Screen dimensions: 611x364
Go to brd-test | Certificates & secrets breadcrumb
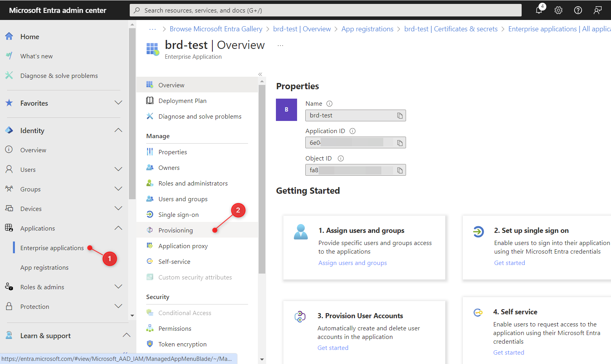point(451,29)
